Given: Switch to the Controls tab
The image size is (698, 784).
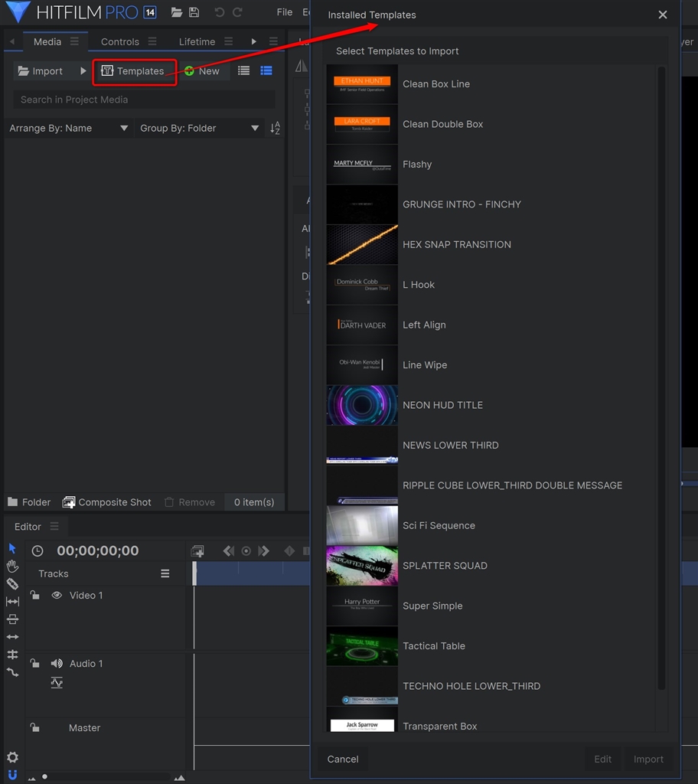Looking at the screenshot, I should 120,42.
